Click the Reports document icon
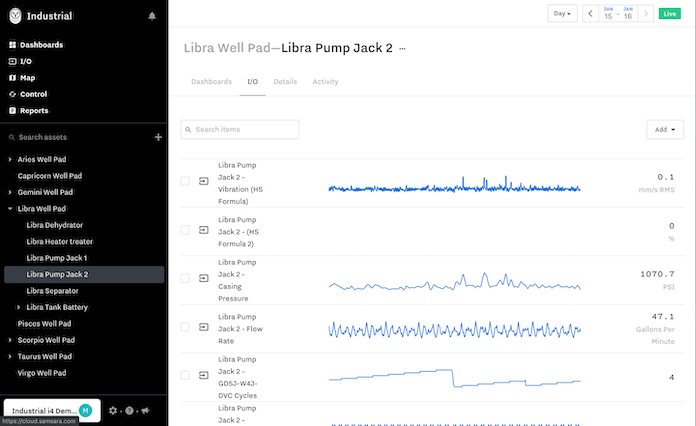The image size is (696, 426). click(x=12, y=110)
